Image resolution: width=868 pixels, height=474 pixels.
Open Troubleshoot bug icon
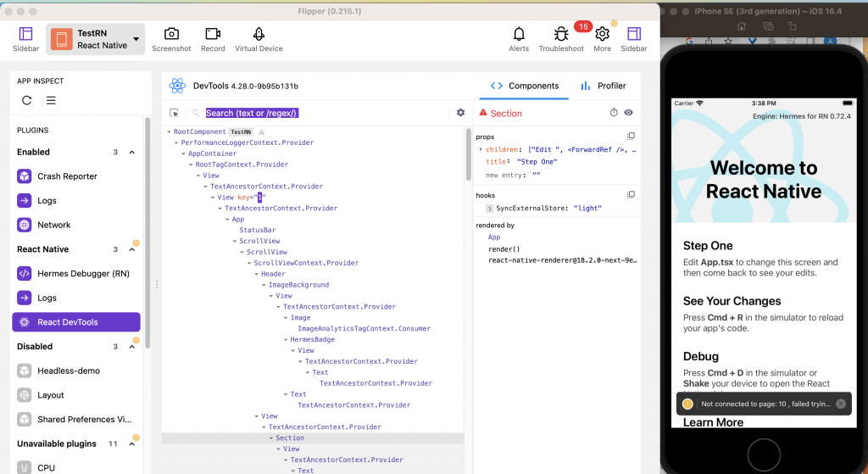click(561, 34)
